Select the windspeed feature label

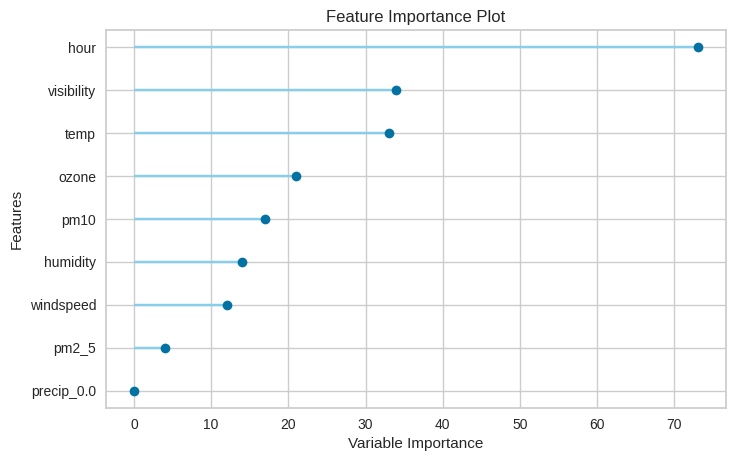click(x=64, y=305)
